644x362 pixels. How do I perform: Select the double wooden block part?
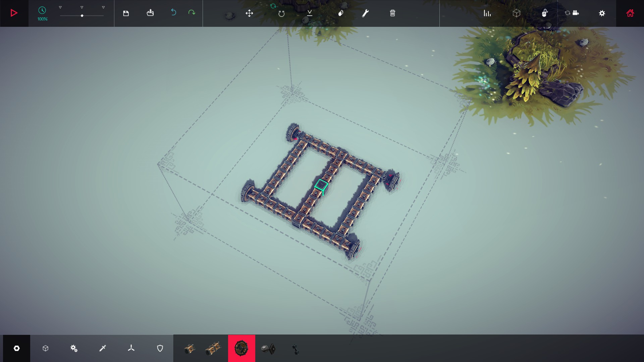pyautogui.click(x=213, y=349)
